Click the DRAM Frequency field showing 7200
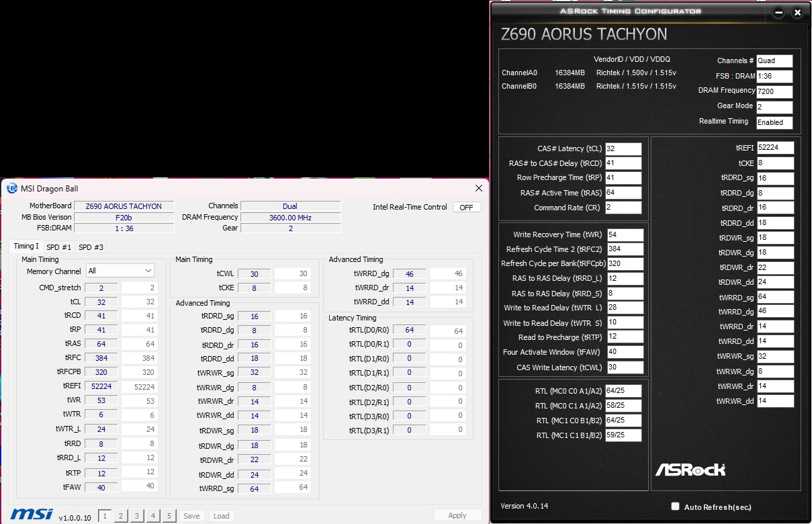 [774, 91]
